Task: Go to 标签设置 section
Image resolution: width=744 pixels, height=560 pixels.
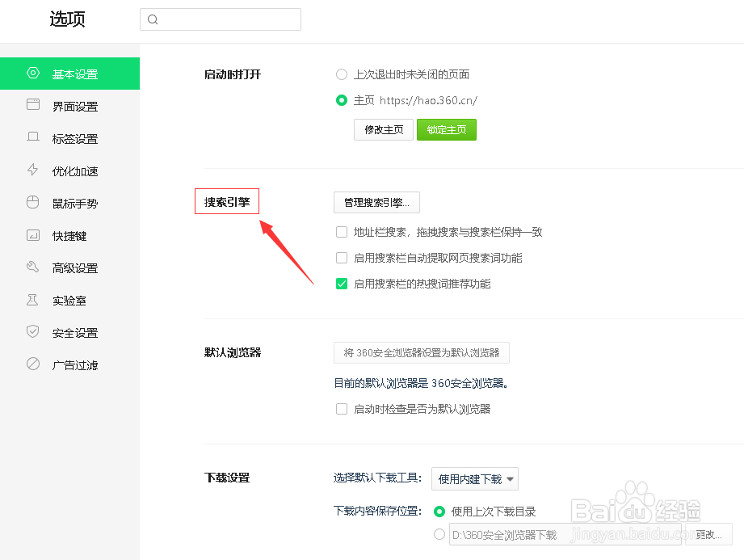Action: 69,138
